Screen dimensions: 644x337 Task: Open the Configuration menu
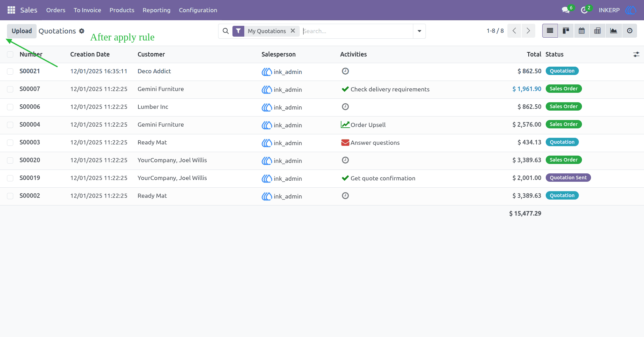tap(198, 10)
